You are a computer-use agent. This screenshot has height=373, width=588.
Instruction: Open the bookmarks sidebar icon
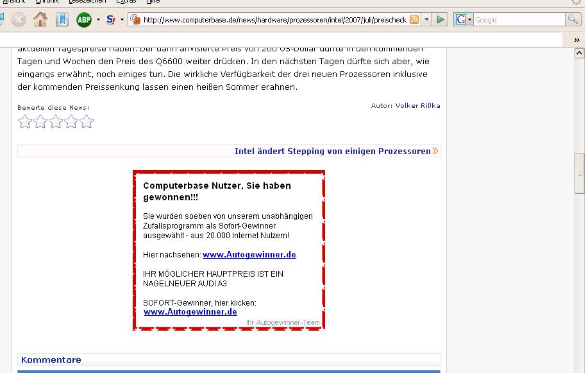(x=62, y=19)
